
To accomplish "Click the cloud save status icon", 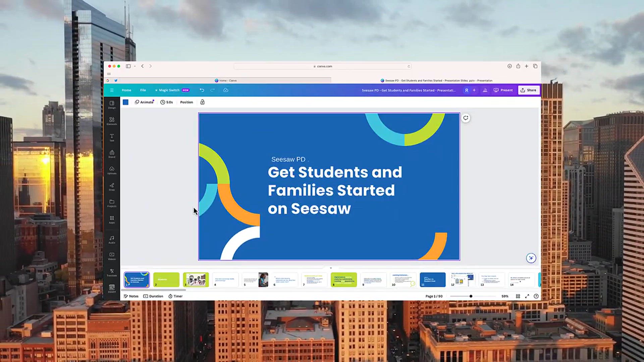I will (226, 90).
